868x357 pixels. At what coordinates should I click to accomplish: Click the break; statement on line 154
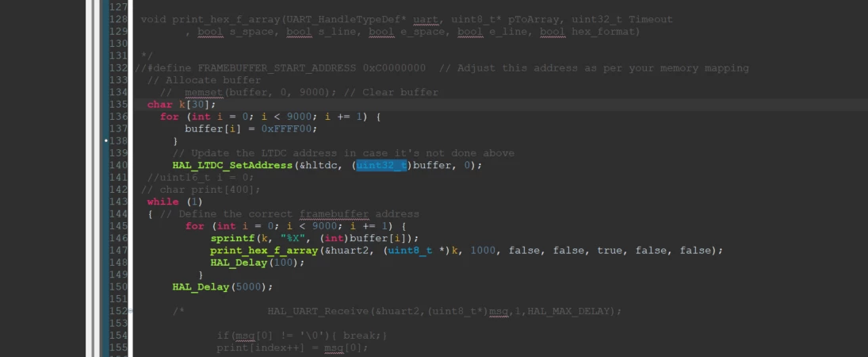click(362, 336)
